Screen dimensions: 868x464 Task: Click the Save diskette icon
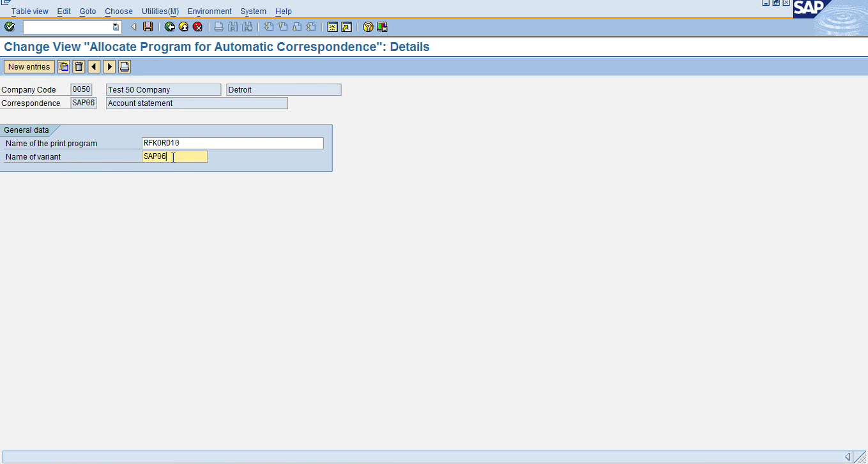tap(148, 27)
